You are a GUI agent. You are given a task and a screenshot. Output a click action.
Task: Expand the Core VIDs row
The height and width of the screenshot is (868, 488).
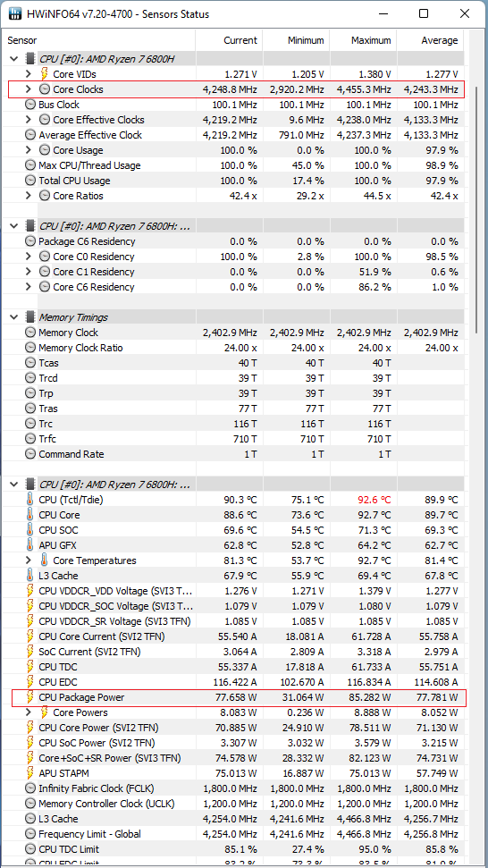click(x=29, y=73)
